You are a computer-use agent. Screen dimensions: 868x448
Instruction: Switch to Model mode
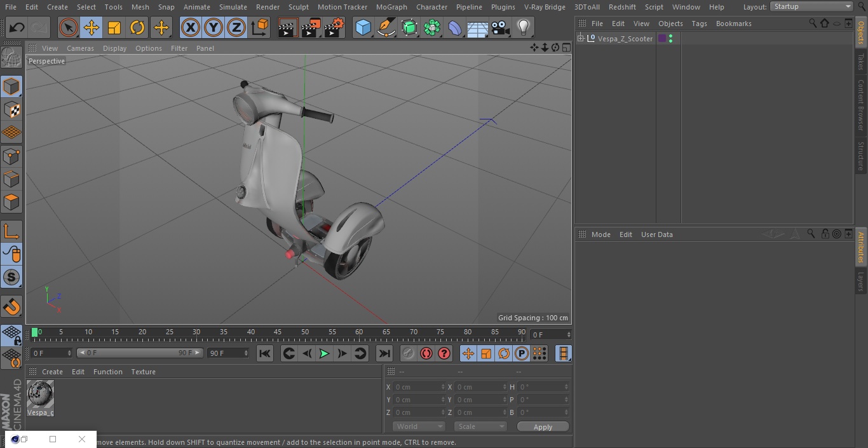click(11, 86)
